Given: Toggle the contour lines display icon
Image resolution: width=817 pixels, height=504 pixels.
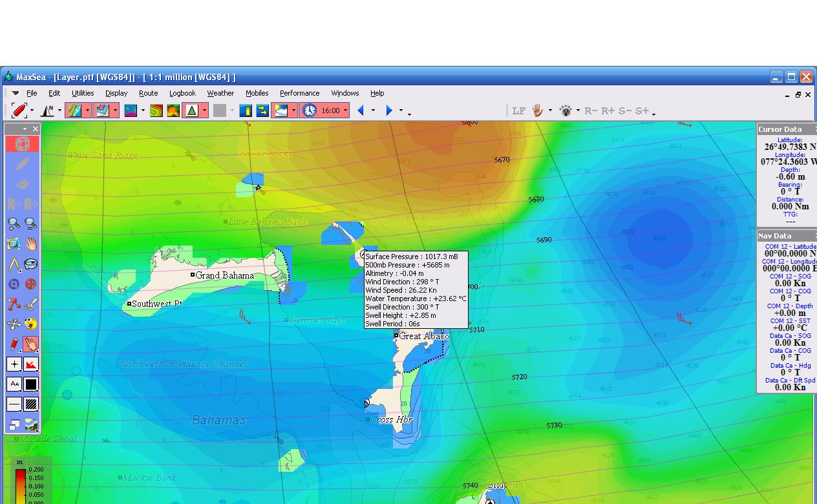Looking at the screenshot, I should (x=156, y=110).
